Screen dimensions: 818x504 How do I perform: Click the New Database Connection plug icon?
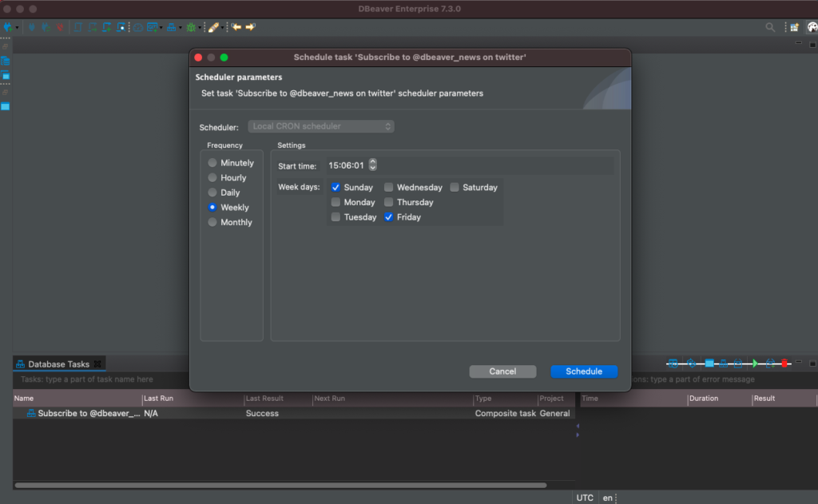click(x=8, y=27)
